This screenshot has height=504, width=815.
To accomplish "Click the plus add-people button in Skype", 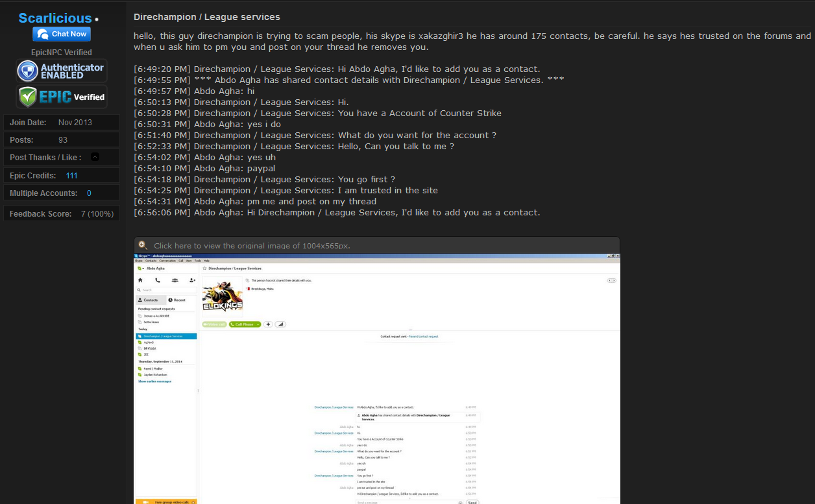I will click(x=268, y=324).
